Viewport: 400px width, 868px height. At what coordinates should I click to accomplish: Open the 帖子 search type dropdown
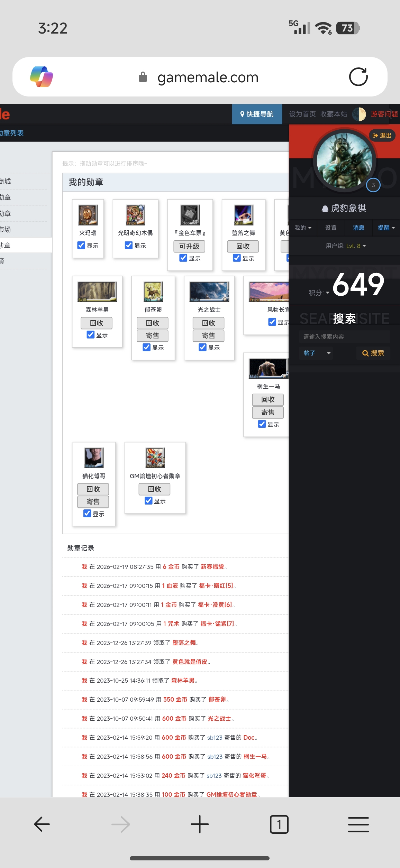click(316, 353)
